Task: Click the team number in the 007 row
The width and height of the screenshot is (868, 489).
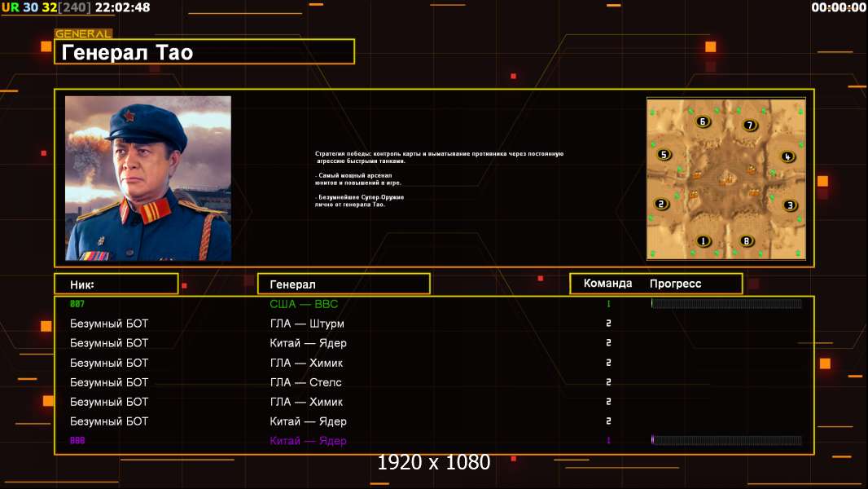Action: tap(608, 303)
